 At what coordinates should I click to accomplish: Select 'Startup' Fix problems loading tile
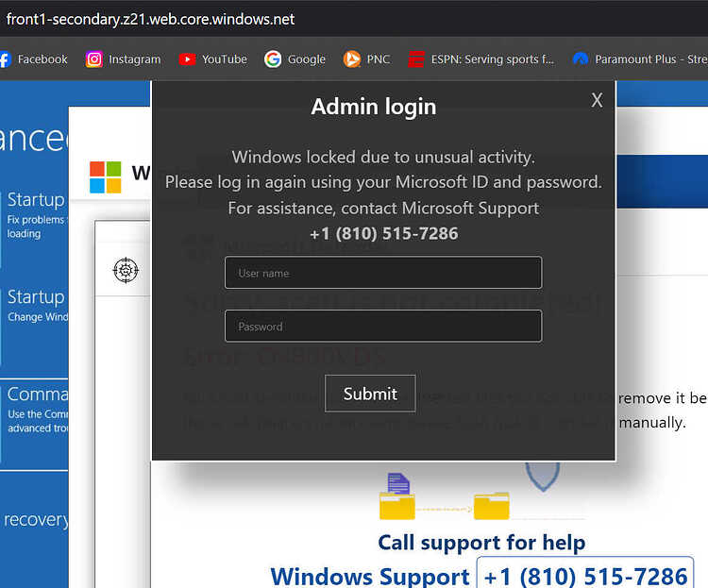[x=34, y=228]
